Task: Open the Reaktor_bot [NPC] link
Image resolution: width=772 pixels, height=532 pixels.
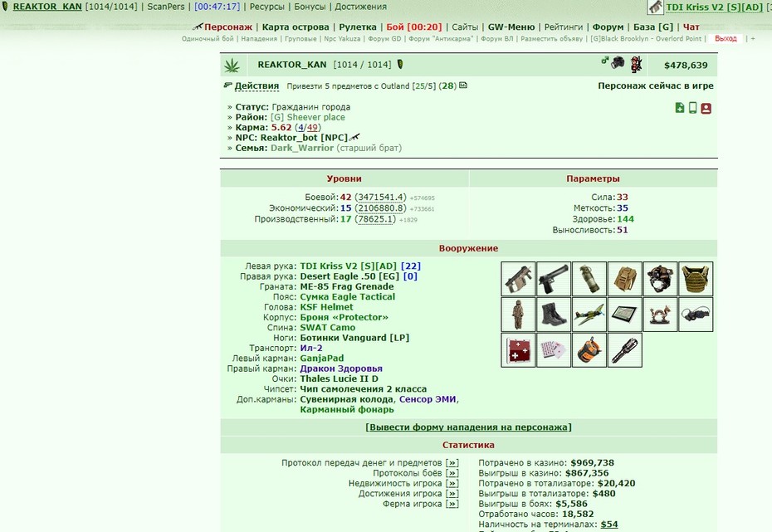Action: click(304, 137)
